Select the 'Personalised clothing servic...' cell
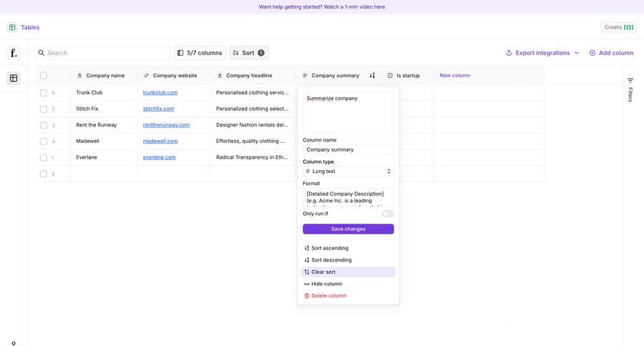 click(x=253, y=93)
